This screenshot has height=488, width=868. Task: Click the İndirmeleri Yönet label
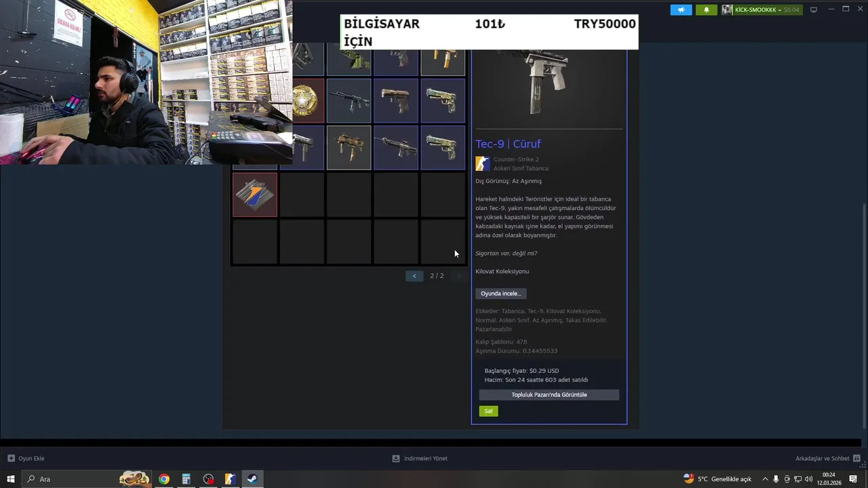point(426,458)
